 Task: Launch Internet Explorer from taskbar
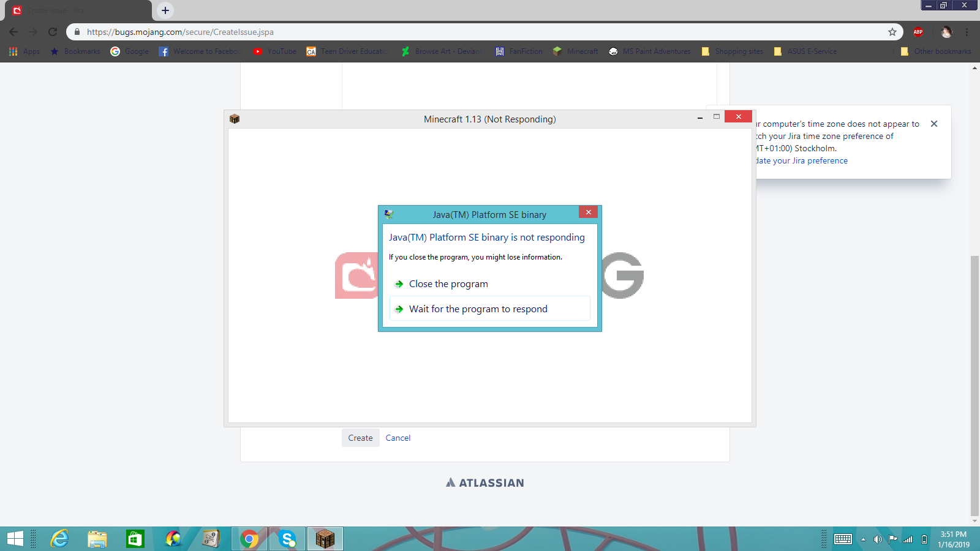59,539
